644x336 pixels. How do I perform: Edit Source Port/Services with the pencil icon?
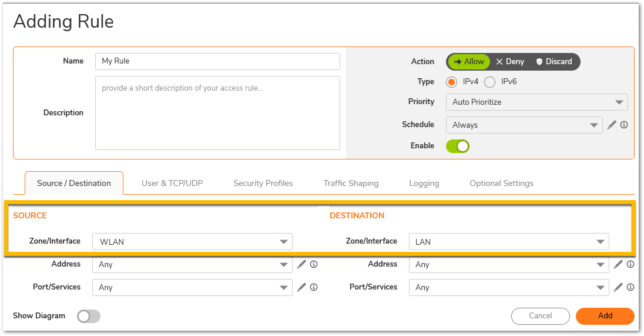[301, 287]
